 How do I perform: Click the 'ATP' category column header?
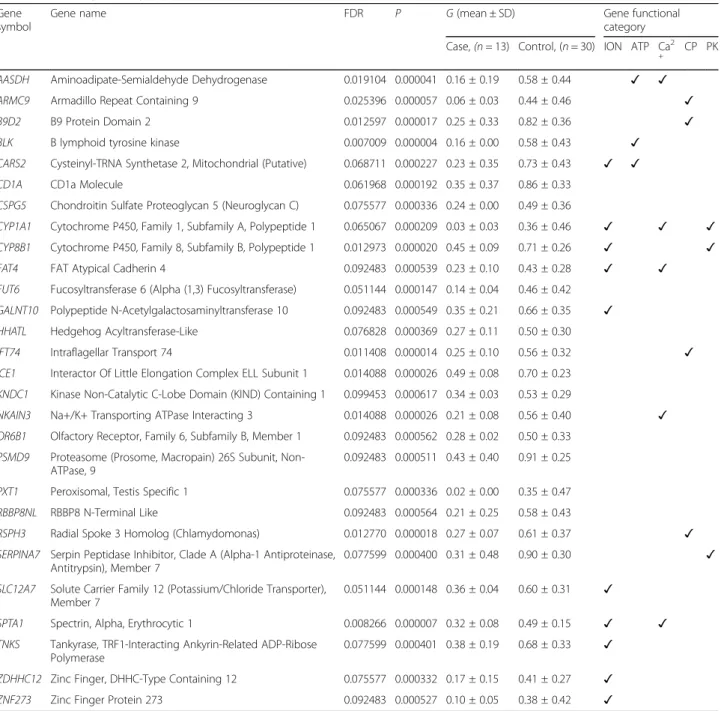(640, 47)
